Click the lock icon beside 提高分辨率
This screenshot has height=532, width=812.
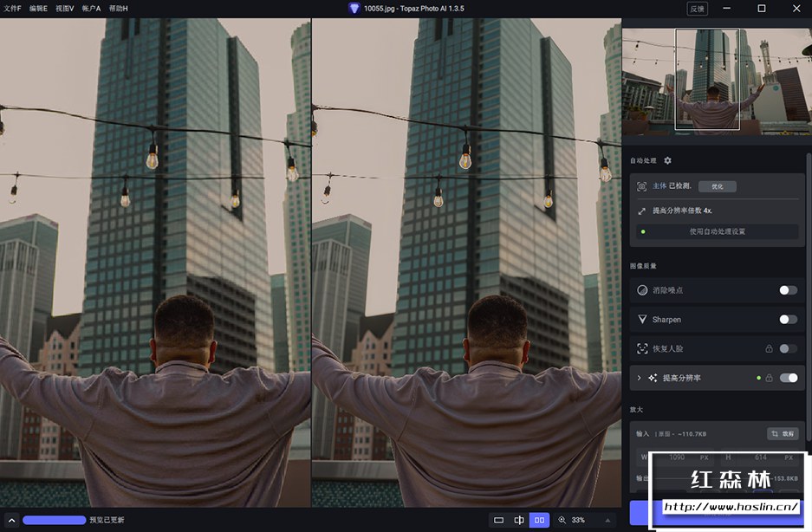coord(769,378)
